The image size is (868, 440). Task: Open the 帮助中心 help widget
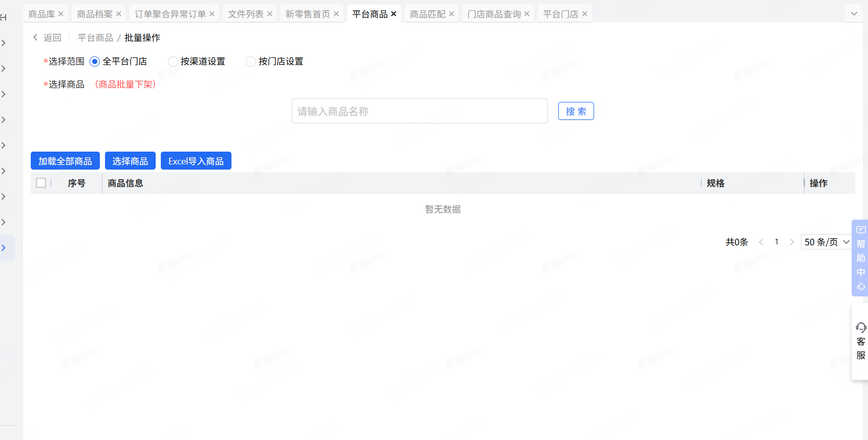pos(860,258)
